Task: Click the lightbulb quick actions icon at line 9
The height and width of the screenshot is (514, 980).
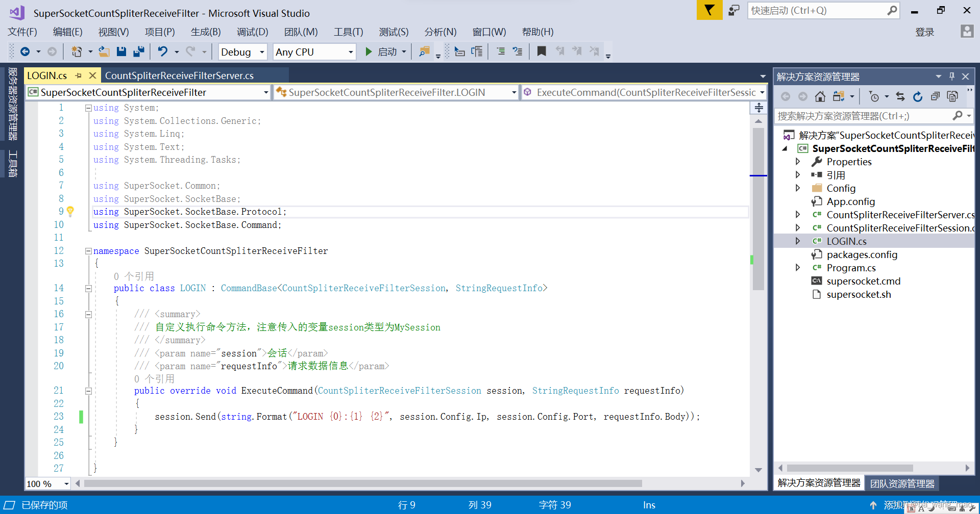Action: [x=70, y=211]
